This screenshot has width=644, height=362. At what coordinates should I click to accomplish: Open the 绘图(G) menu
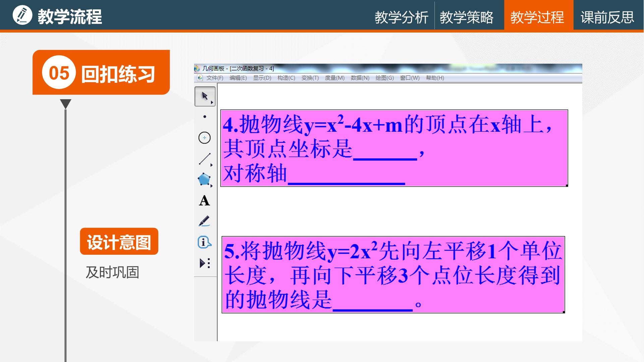pos(385,78)
